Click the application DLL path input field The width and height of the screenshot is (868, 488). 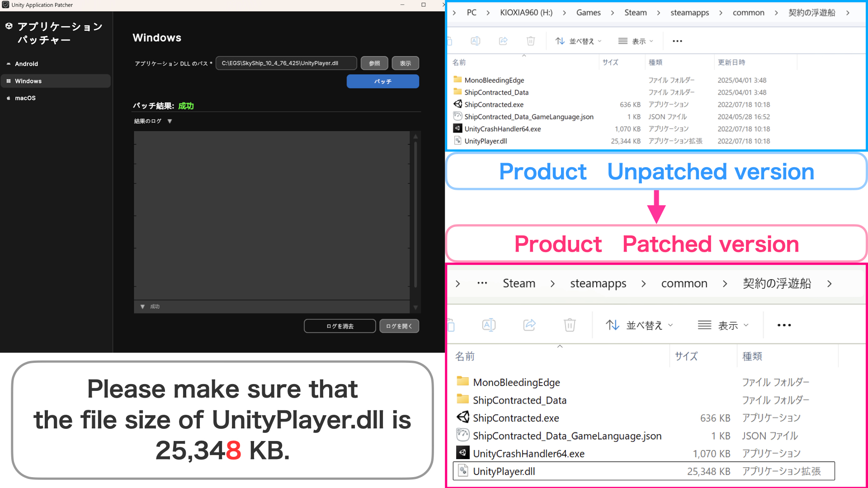tap(286, 63)
